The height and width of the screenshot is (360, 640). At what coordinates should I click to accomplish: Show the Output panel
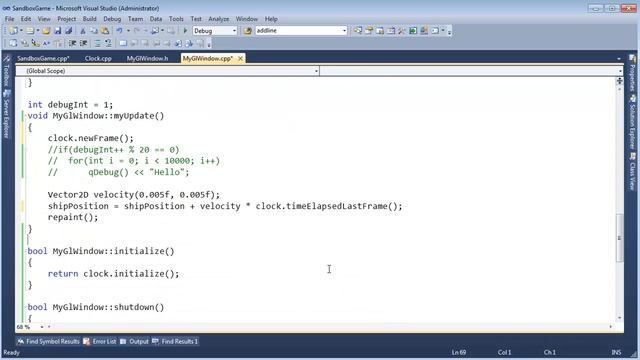tap(134, 341)
